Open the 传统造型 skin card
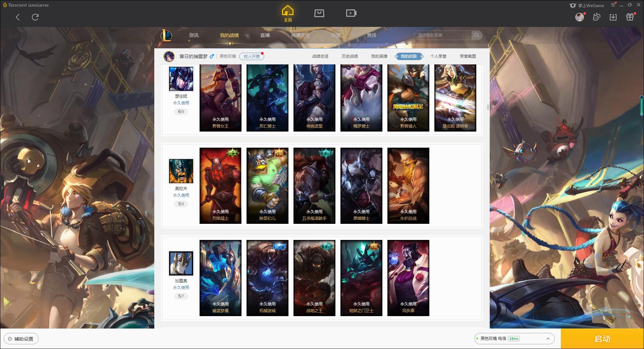This screenshot has width=644, height=349. pyautogui.click(x=314, y=98)
